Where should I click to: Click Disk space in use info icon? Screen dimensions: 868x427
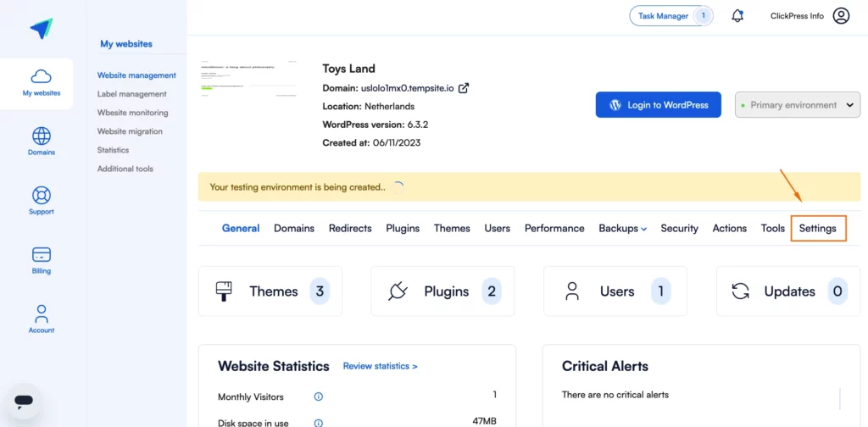[319, 423]
